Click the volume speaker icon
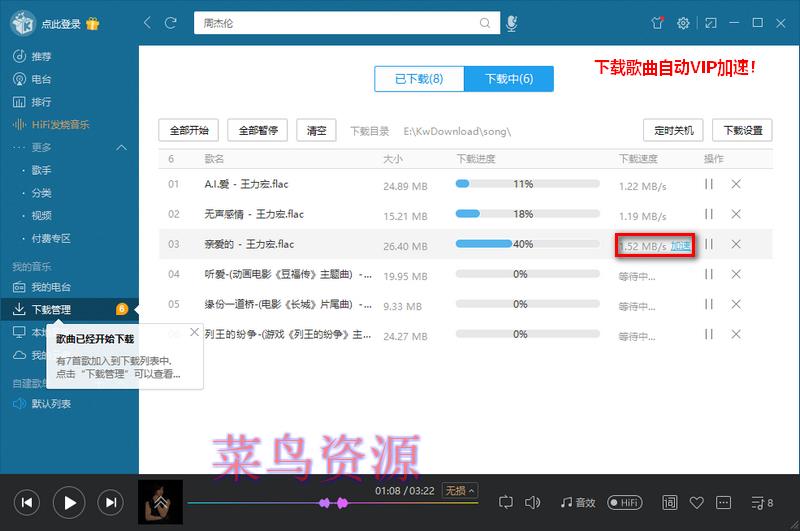Viewport: 800px width, 531px height. (x=532, y=502)
